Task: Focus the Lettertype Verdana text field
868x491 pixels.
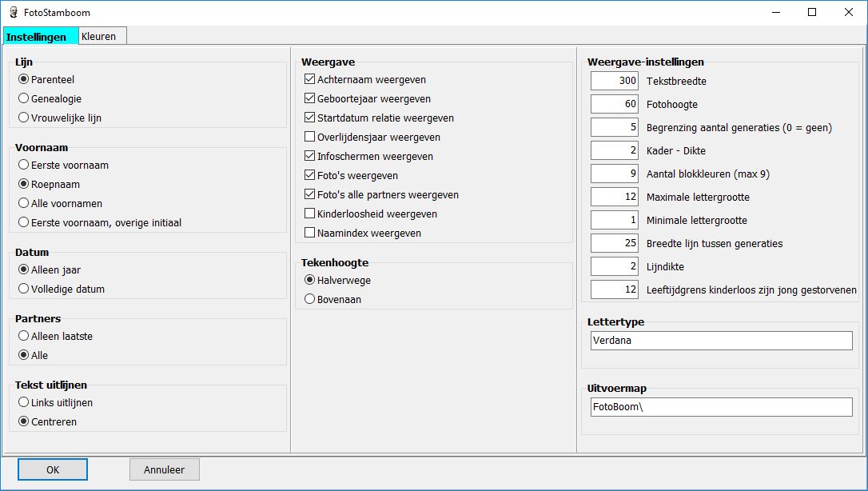Action: click(x=720, y=340)
